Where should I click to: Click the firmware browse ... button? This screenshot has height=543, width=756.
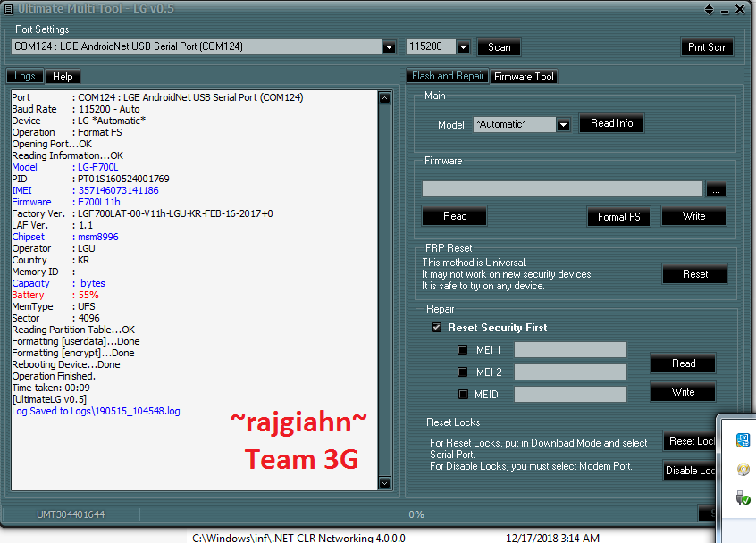click(716, 189)
